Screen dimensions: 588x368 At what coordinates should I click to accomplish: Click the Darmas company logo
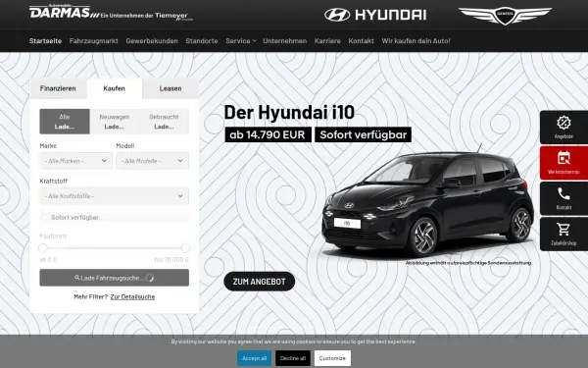coord(112,13)
